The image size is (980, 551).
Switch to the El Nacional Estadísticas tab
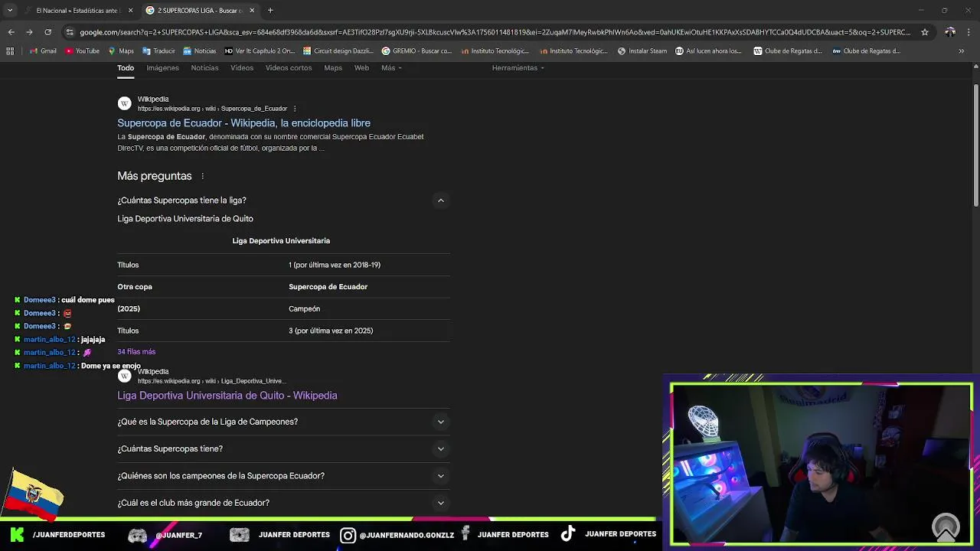77,11
